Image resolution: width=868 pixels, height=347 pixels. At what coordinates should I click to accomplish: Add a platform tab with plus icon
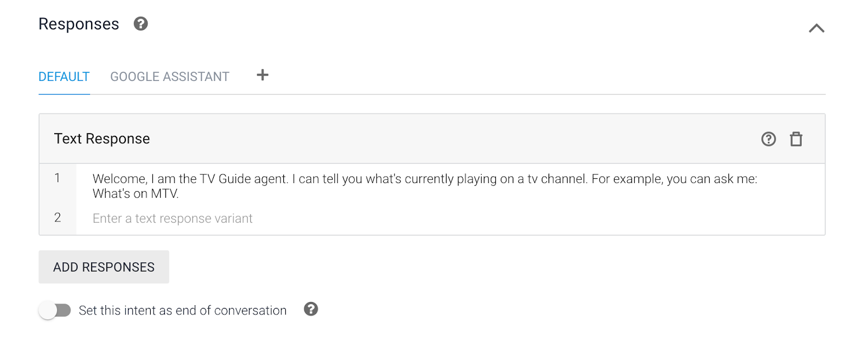(x=263, y=75)
